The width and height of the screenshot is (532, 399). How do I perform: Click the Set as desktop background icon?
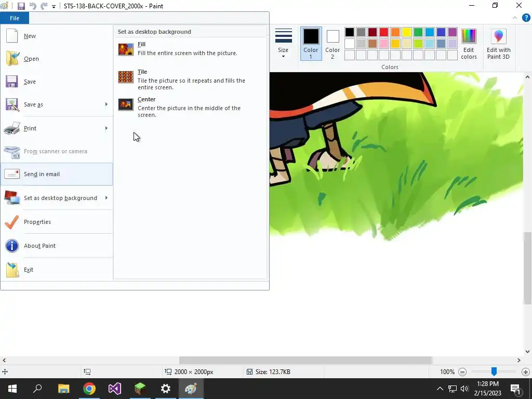12,198
